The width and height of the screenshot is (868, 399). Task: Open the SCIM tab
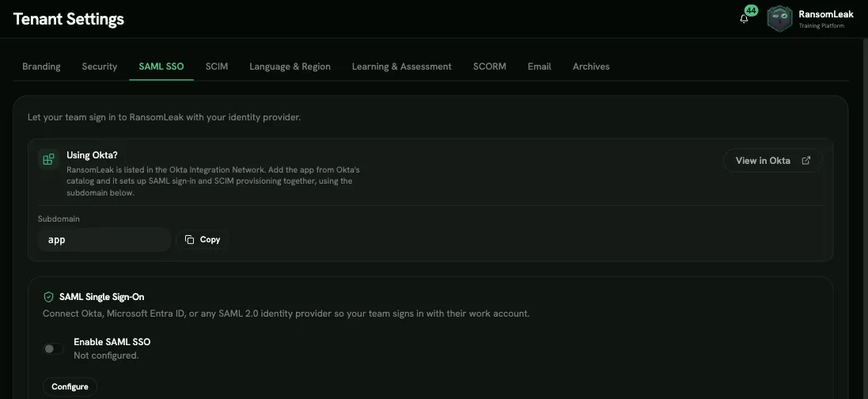point(217,66)
